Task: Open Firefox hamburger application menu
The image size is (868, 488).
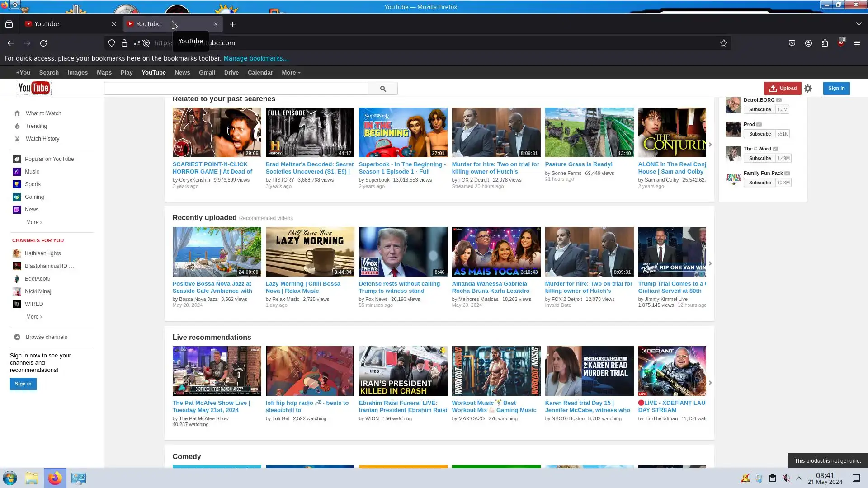Action: pos(857,43)
